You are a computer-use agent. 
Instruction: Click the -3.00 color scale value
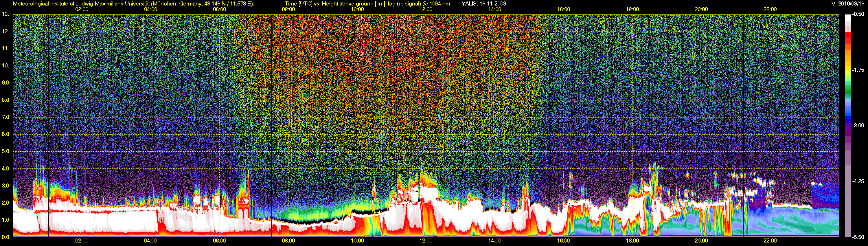858,125
